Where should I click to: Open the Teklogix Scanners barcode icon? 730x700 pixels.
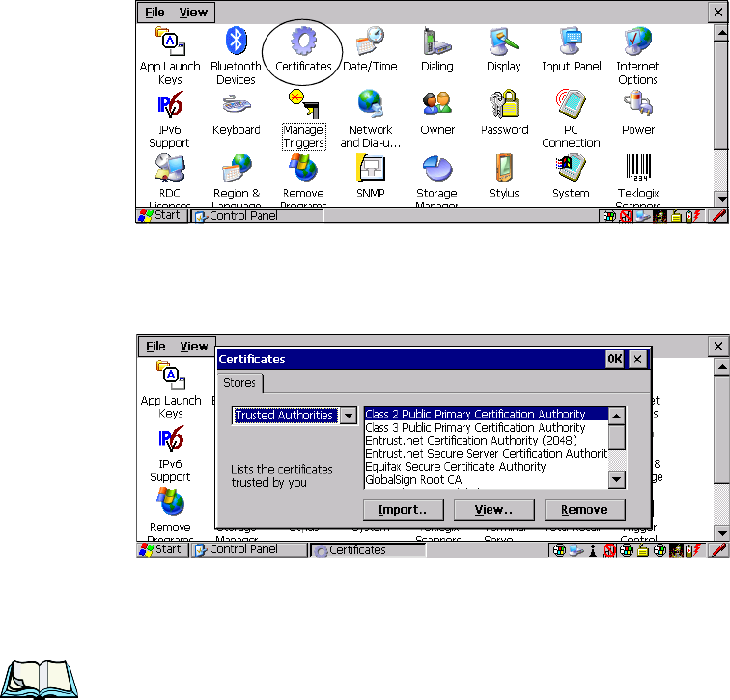tap(638, 181)
